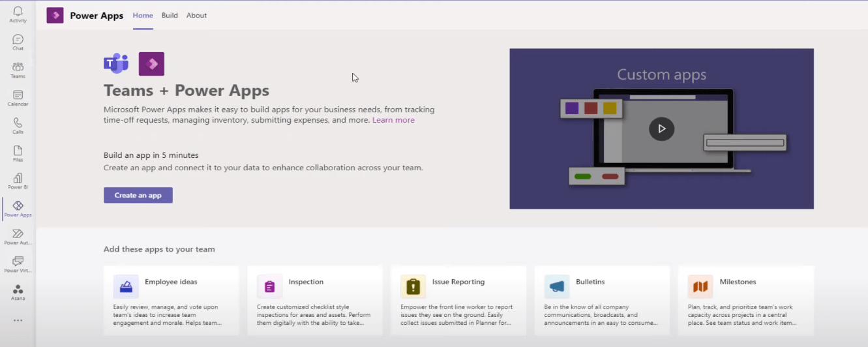Viewport: 868px width, 347px height.
Task: Open Calls in the sidebar
Action: pyautogui.click(x=18, y=125)
